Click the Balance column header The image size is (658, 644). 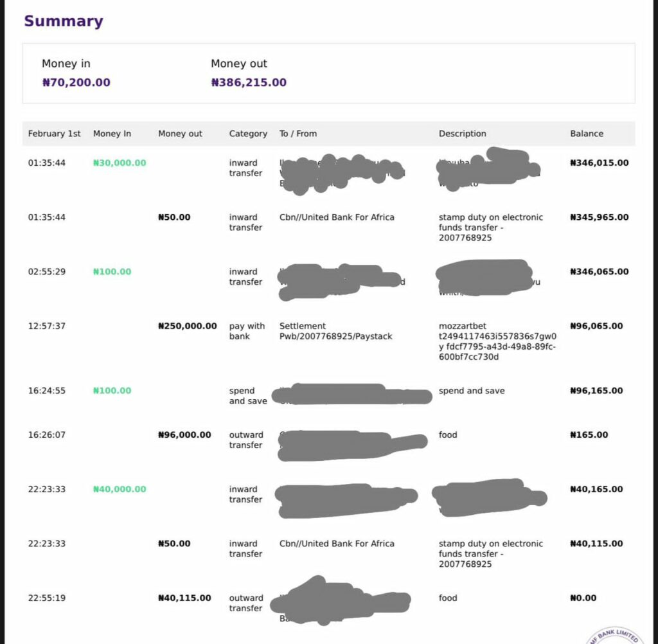[x=587, y=134]
